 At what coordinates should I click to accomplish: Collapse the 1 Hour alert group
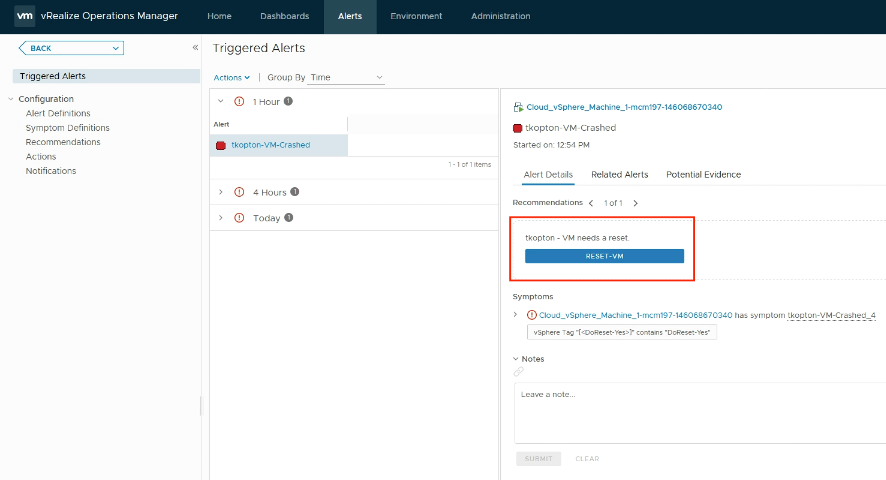pyautogui.click(x=221, y=101)
